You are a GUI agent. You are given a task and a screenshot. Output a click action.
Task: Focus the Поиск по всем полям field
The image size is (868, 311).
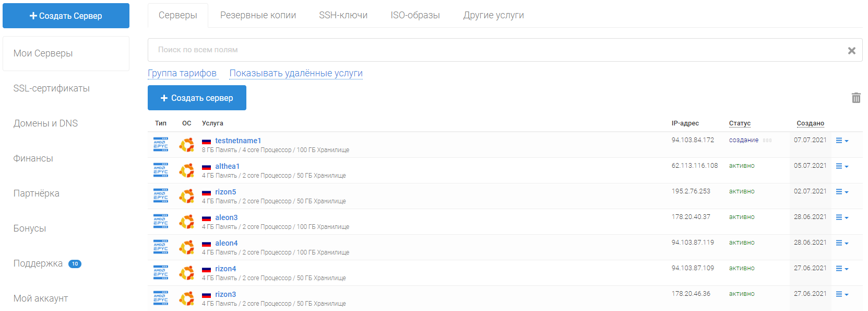496,50
